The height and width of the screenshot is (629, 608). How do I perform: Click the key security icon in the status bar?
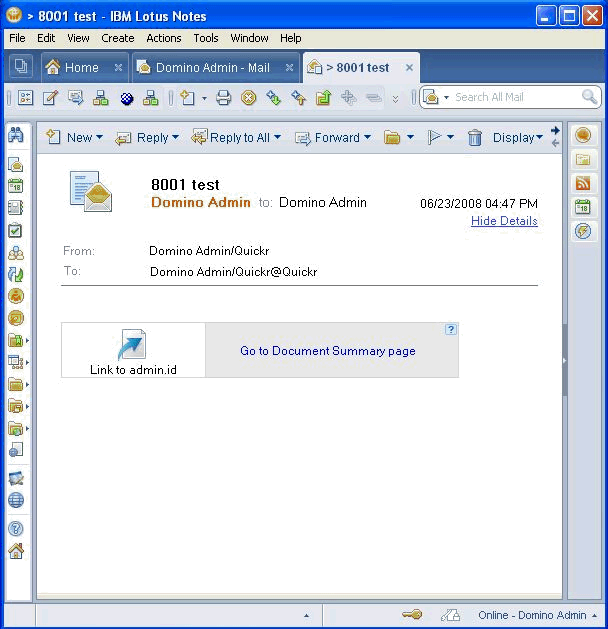click(x=411, y=614)
